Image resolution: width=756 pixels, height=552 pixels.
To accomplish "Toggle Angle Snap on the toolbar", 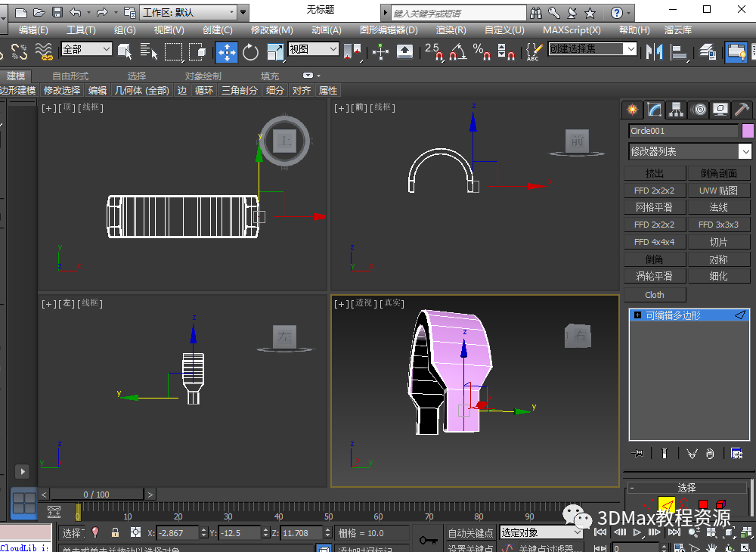I will tap(457, 51).
